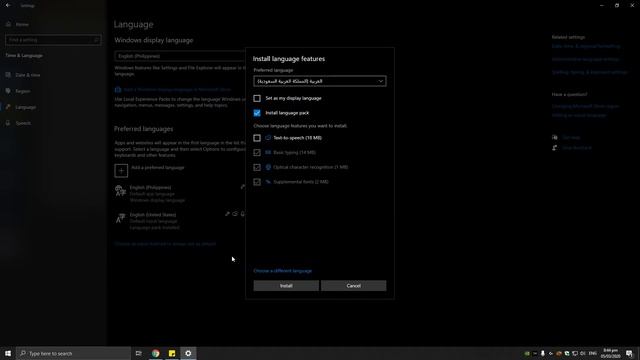This screenshot has height=360, width=640.
Task: Open the taskbar clock and date
Action: coord(611,353)
